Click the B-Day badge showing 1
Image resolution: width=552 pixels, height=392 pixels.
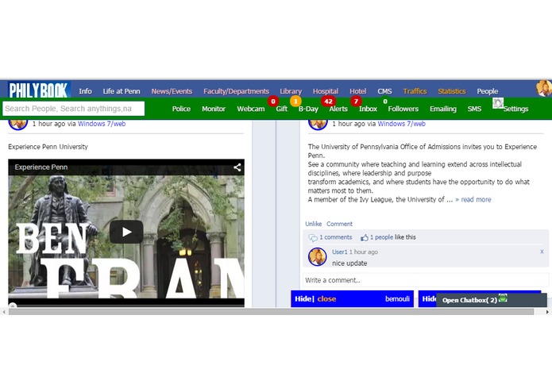coord(295,102)
